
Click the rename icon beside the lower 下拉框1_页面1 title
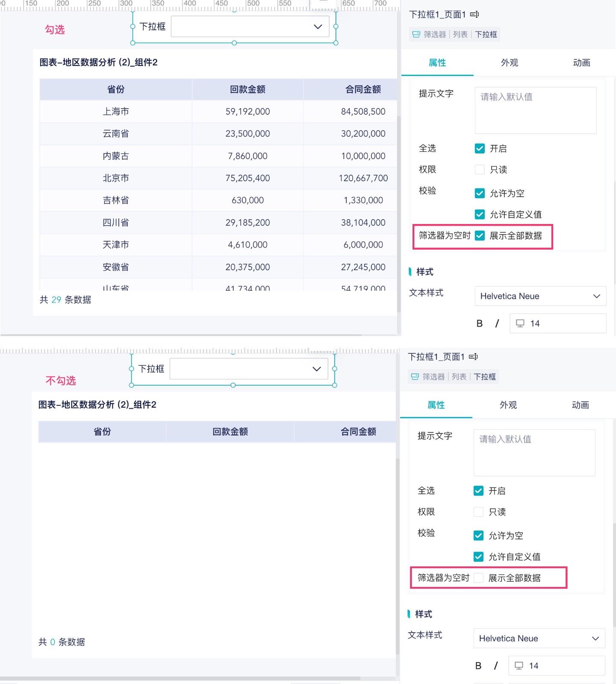pyautogui.click(x=473, y=357)
